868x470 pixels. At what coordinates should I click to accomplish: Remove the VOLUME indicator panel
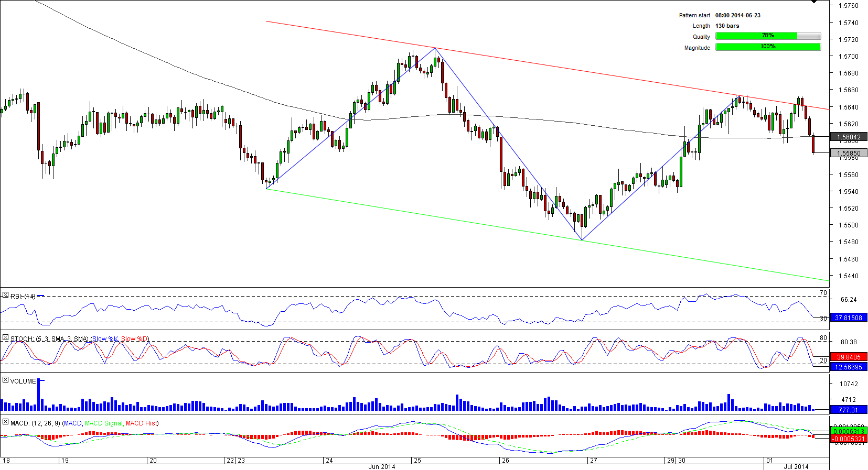click(x=5, y=380)
